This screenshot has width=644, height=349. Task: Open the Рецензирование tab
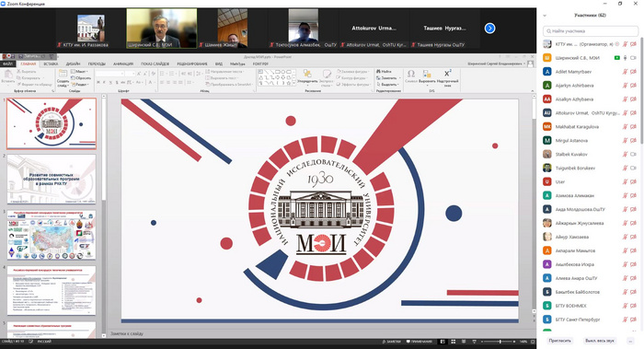coord(191,64)
